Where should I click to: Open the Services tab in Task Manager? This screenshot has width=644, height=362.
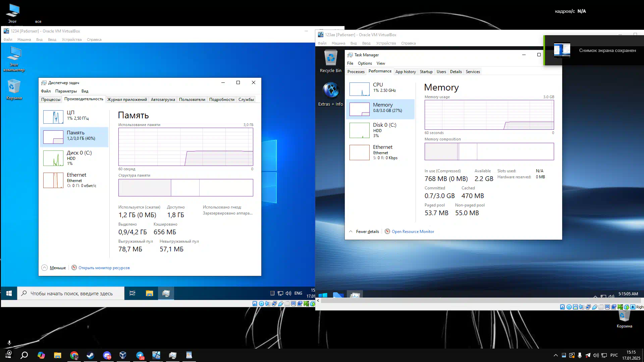(x=473, y=72)
